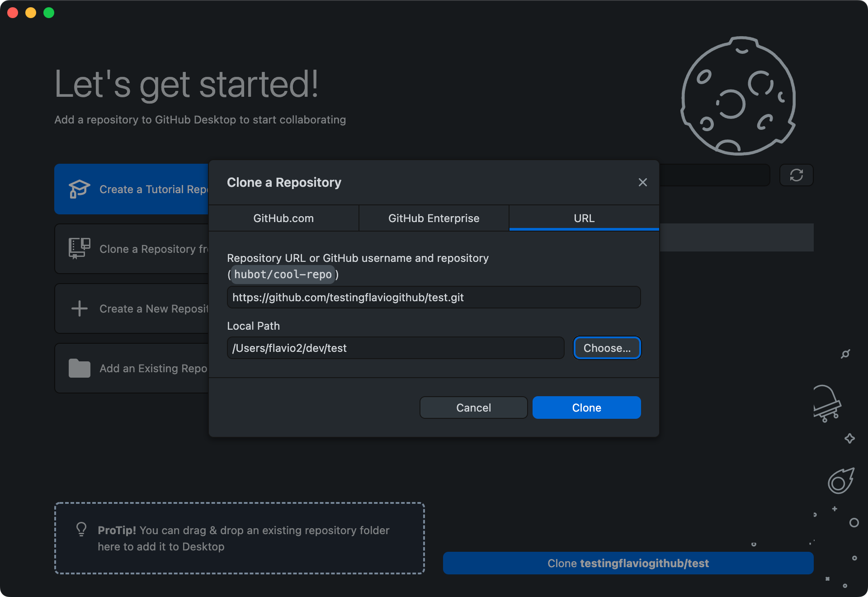Switch to the GitHub.com tab
868x597 pixels.
click(x=283, y=218)
